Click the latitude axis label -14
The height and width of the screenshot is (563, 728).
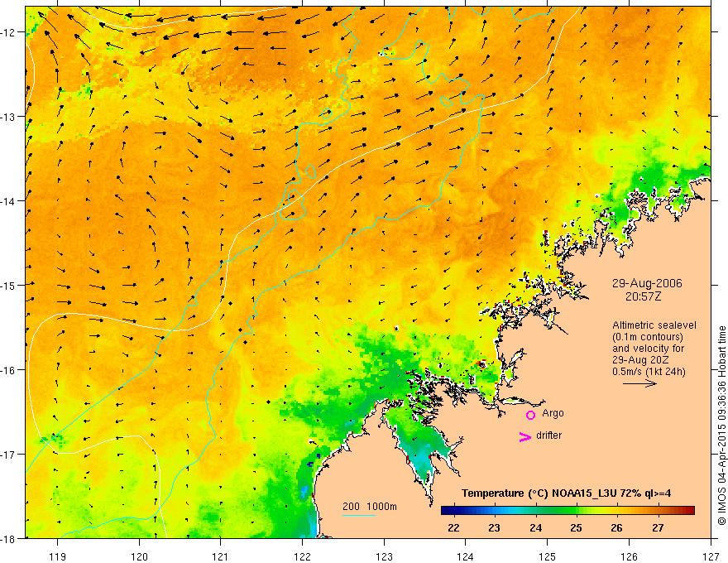click(x=8, y=200)
